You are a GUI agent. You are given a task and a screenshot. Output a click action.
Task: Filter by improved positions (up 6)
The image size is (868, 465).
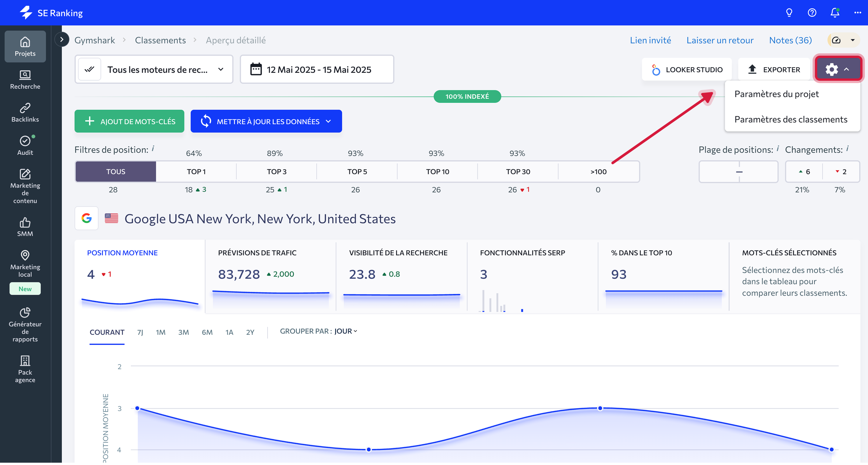pos(804,172)
